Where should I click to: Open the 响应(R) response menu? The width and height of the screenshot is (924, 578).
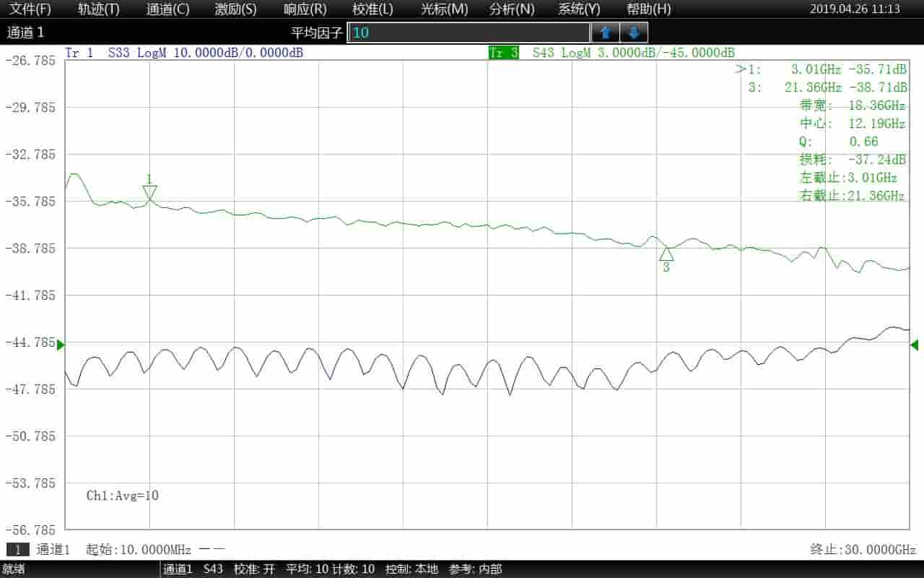[x=304, y=9]
